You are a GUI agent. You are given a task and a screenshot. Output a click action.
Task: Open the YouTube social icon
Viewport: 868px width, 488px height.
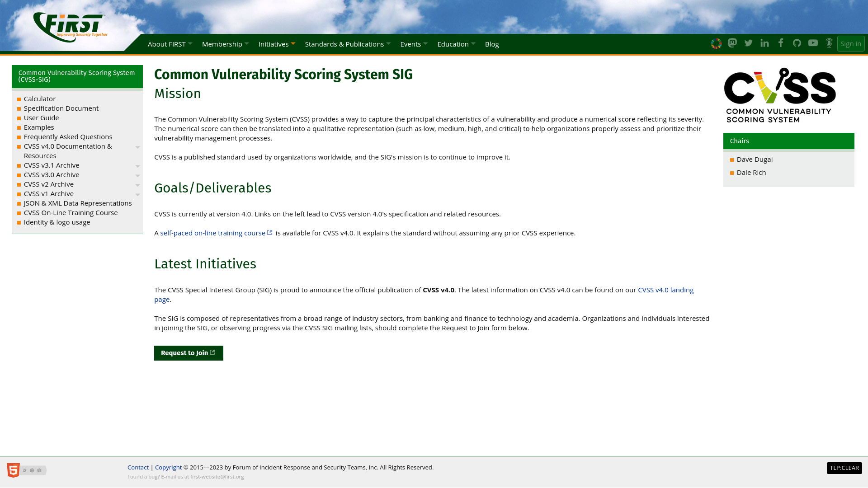[x=813, y=43]
